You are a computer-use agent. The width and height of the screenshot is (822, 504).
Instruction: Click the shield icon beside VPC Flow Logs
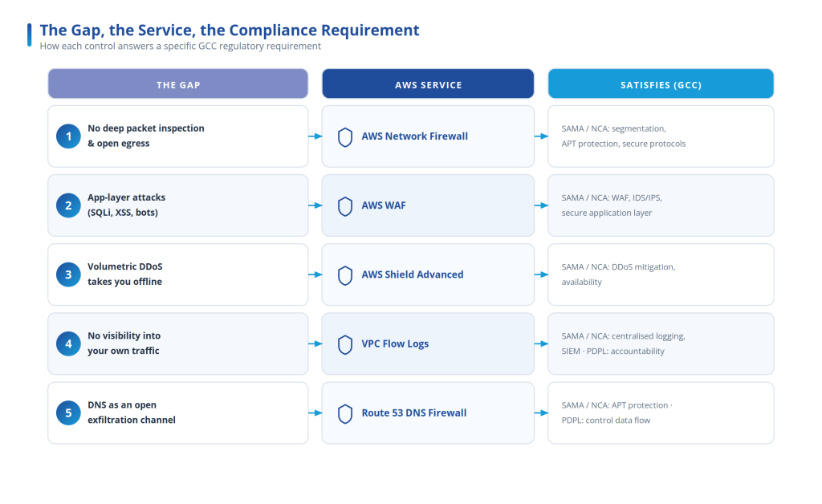(345, 345)
